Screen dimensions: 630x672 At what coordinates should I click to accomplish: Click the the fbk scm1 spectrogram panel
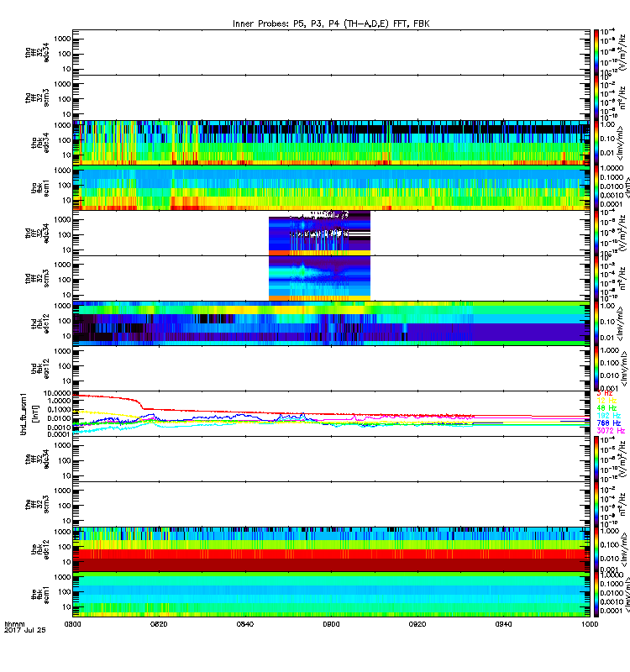tap(331, 595)
